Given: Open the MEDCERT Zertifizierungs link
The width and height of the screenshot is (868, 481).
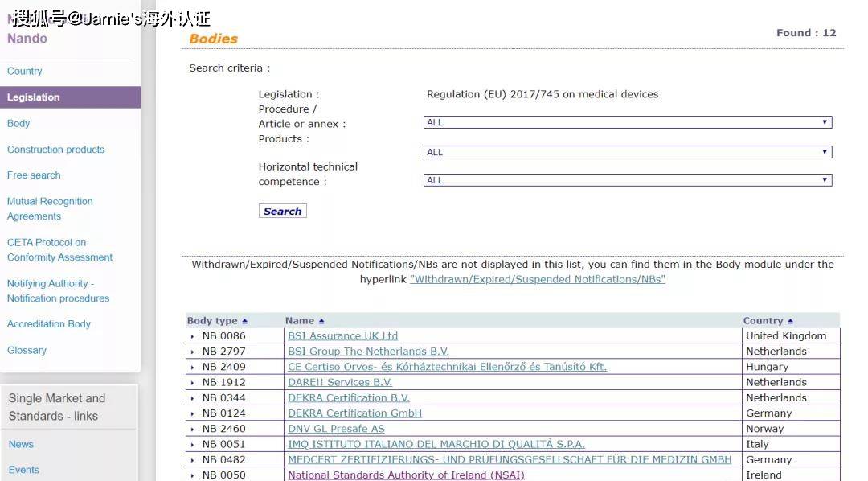Looking at the screenshot, I should pos(510,460).
